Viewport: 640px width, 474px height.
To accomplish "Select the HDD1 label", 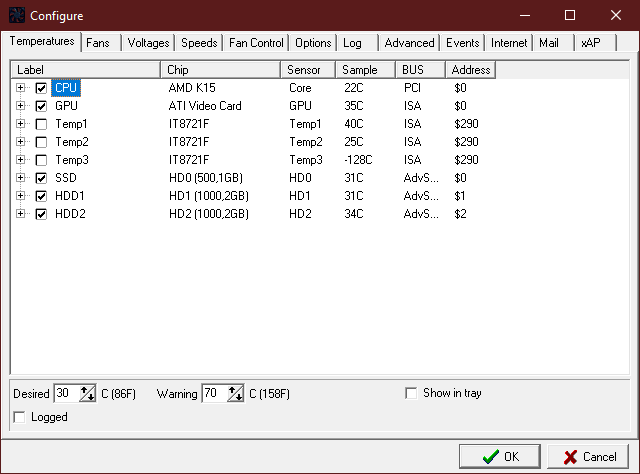I will pos(70,196).
